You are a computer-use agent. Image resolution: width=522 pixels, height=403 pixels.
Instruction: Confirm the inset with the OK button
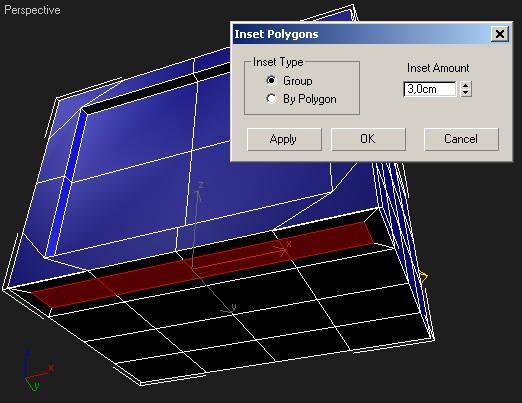pos(368,139)
